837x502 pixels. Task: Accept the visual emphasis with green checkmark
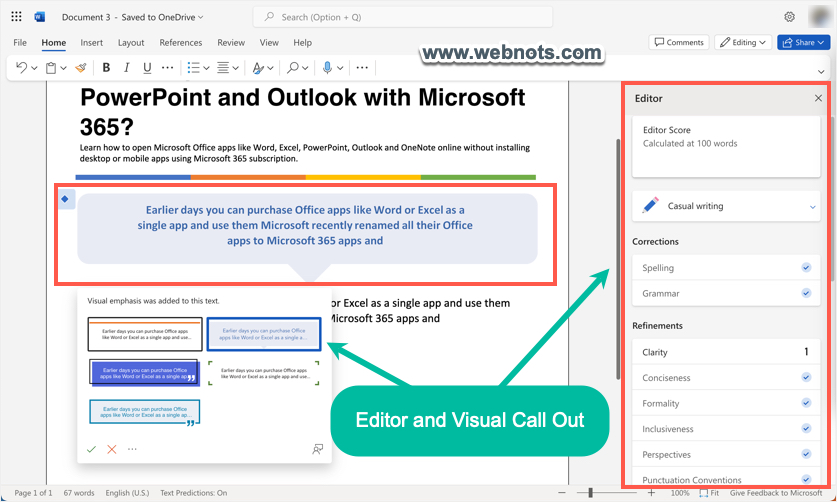91,450
